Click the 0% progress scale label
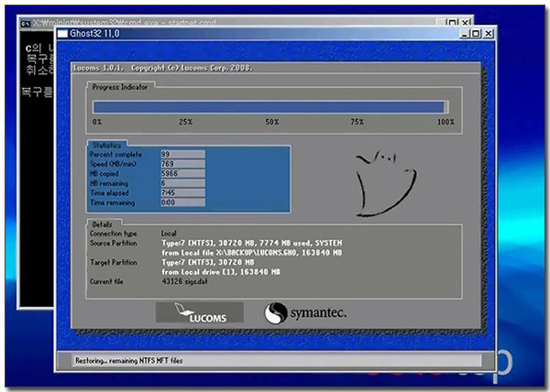Viewport: 550px width, 392px height. (97, 122)
